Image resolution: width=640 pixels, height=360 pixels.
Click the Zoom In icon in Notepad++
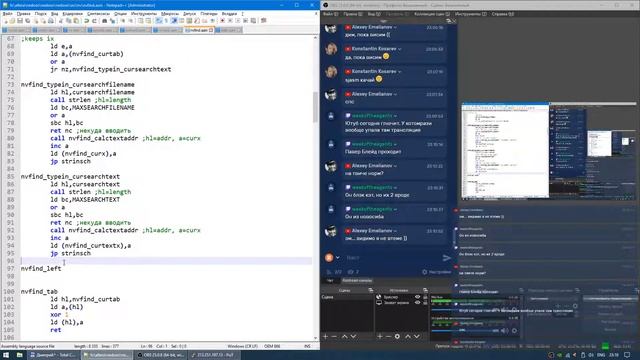pyautogui.click(x=122, y=21)
